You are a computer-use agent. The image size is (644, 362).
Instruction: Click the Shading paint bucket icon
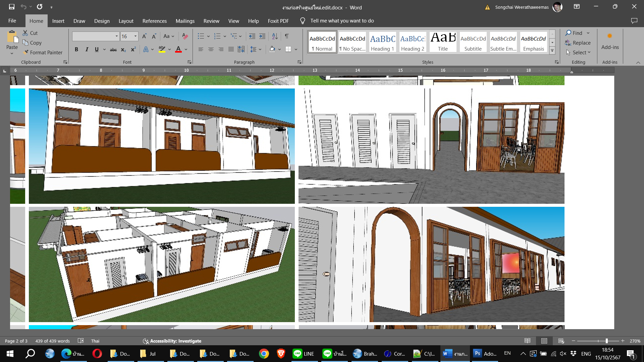[x=272, y=49]
